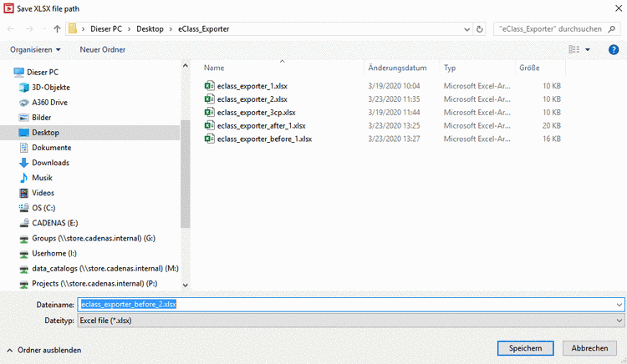Open Groups (G:) network drive
This screenshot has height=364, width=627.
pos(94,238)
